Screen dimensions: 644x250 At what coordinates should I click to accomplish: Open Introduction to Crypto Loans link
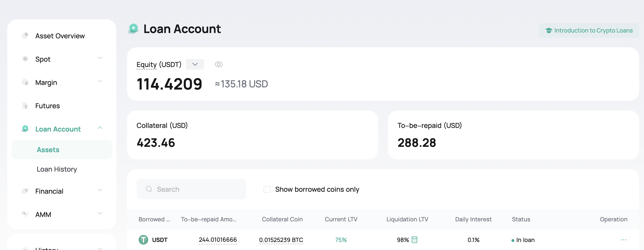(x=589, y=30)
